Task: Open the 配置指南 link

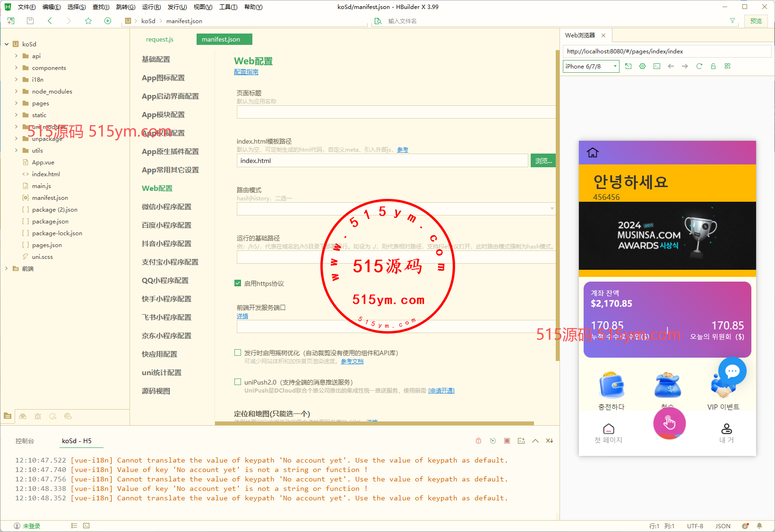Action: [x=246, y=72]
